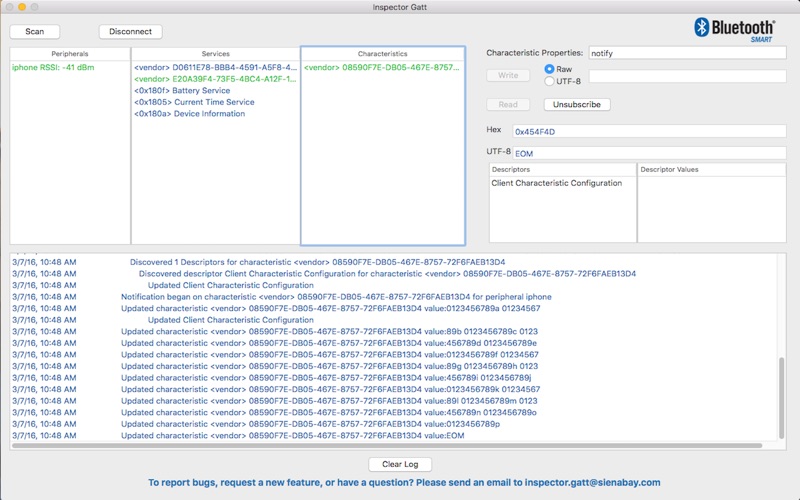Select characteristic 08590F7E-DB05-467E
The height and width of the screenshot is (500, 800).
(383, 67)
